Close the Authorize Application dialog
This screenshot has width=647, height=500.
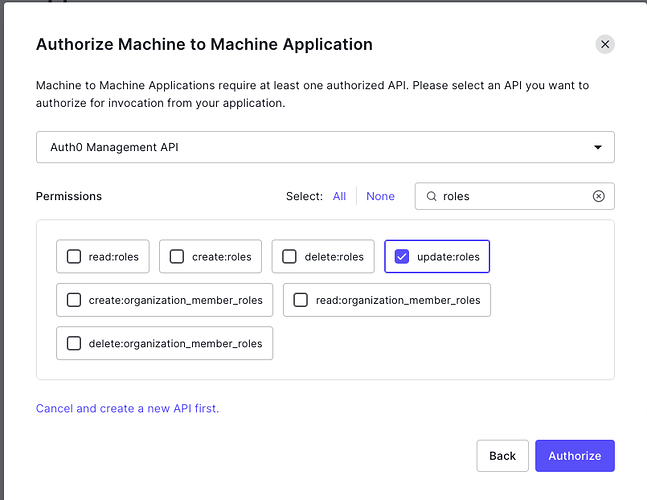[x=604, y=44]
